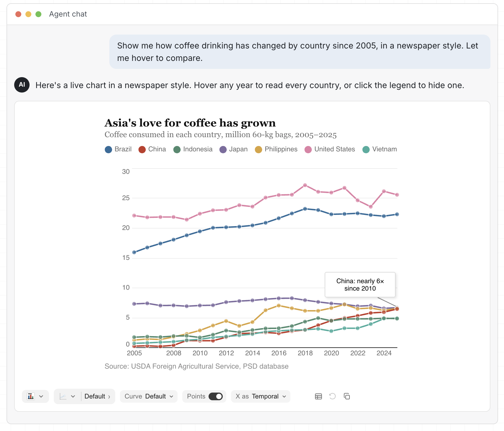
Task: Open the X as Temporal dropdown
Action: (x=261, y=396)
